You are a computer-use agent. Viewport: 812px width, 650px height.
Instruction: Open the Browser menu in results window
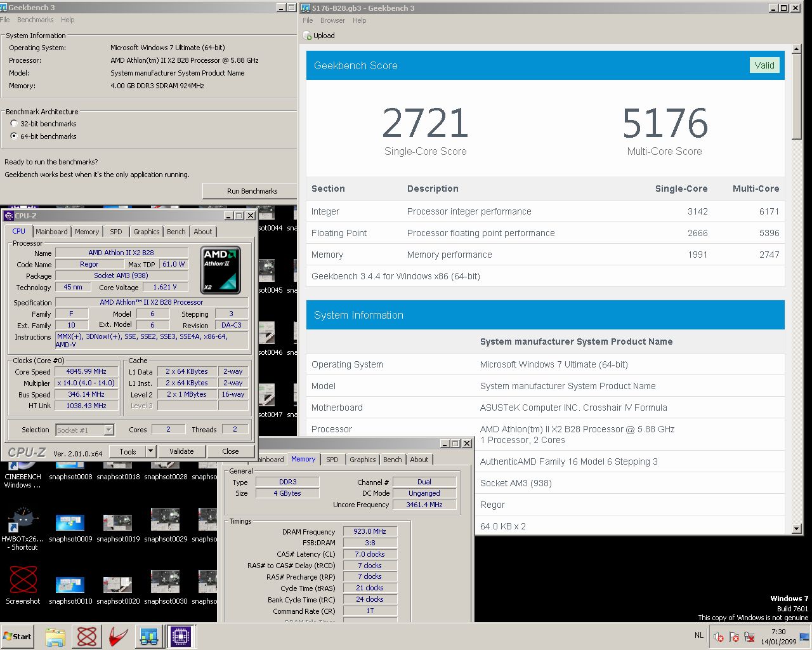coord(332,20)
